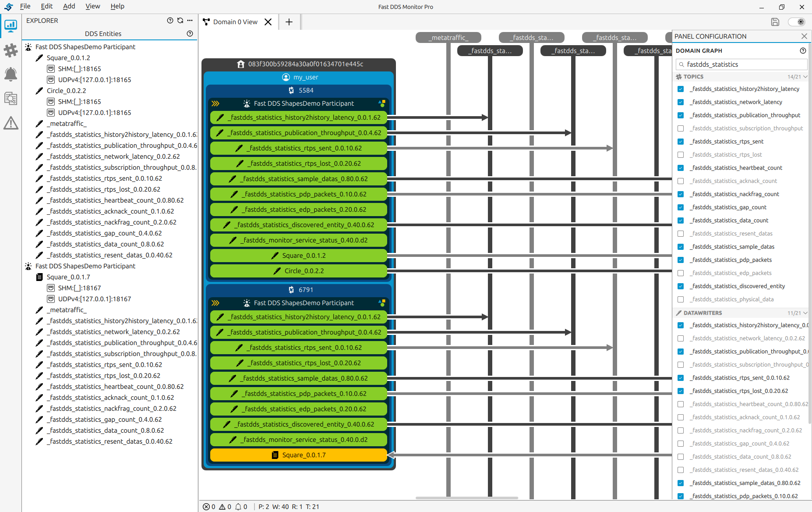Viewport: 812px width, 512px height.
Task: Click the _metatraffic_ topic header
Action: (448, 38)
